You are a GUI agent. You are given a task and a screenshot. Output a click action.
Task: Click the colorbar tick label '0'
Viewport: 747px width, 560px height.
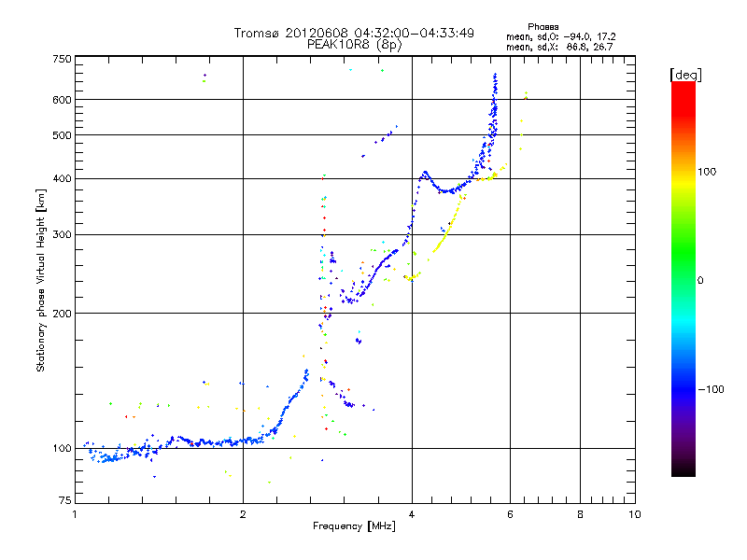coord(700,281)
